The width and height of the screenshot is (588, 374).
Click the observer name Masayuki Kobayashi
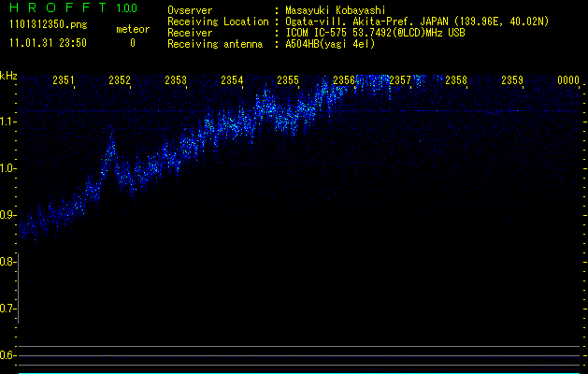pos(336,10)
